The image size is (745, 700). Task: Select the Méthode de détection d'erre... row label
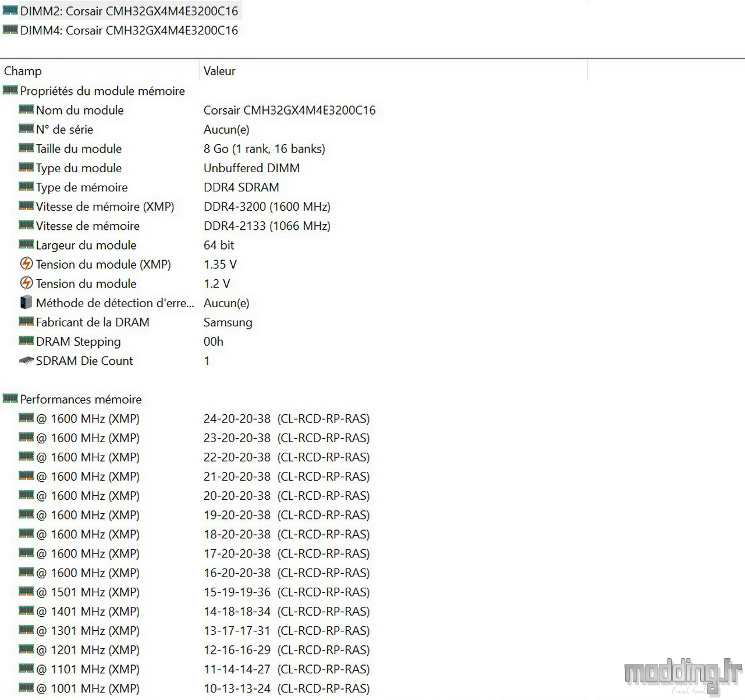tap(115, 303)
